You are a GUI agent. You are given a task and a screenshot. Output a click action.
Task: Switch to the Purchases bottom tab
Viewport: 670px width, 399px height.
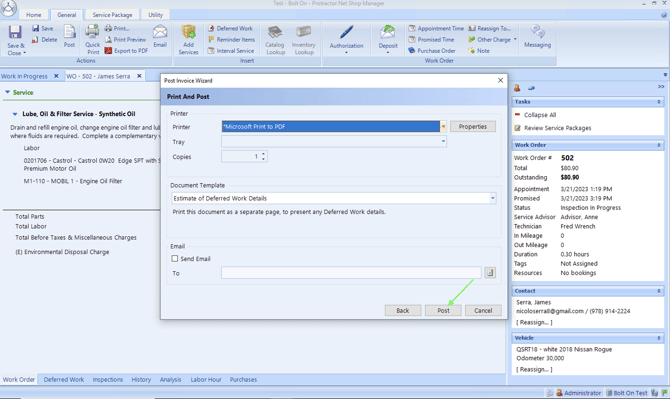pyautogui.click(x=243, y=379)
